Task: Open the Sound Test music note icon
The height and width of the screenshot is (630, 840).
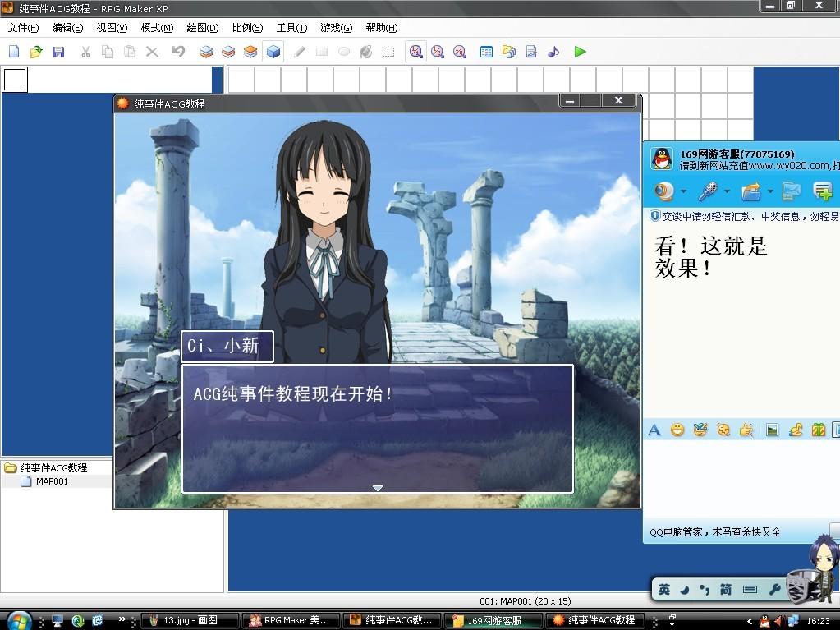Action: tap(553, 52)
